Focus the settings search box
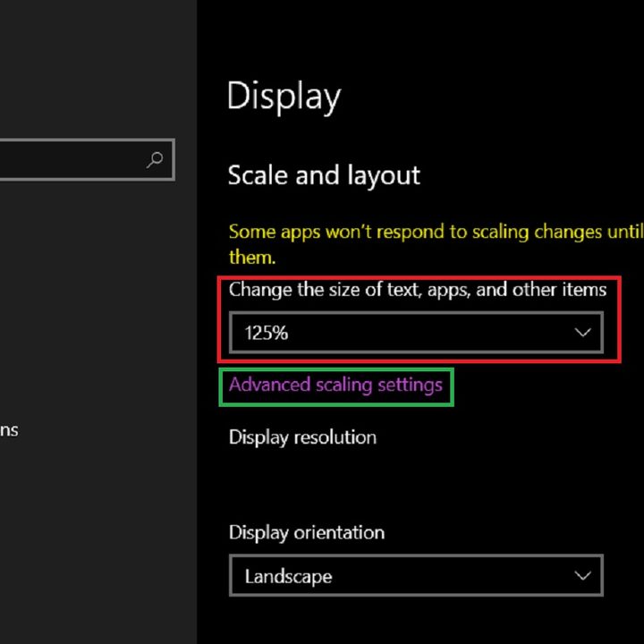 pyautogui.click(x=87, y=159)
